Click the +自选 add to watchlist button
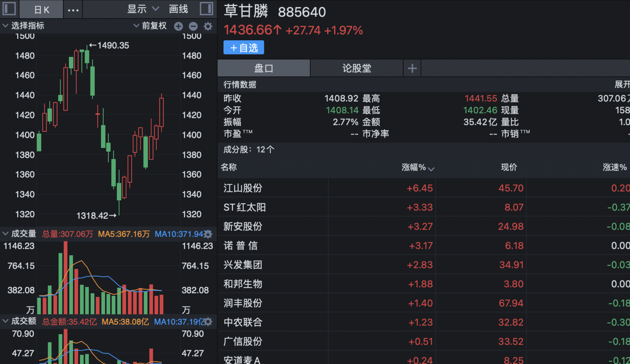The width and height of the screenshot is (630, 364). (244, 48)
